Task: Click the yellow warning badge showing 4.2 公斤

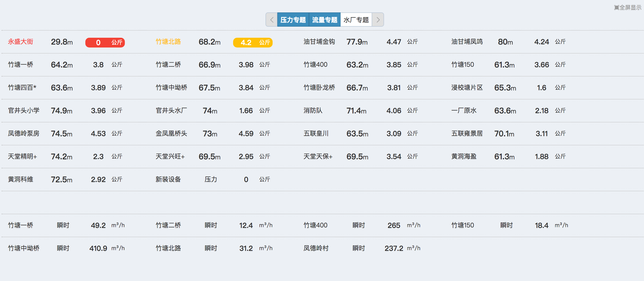Action: pos(253,42)
